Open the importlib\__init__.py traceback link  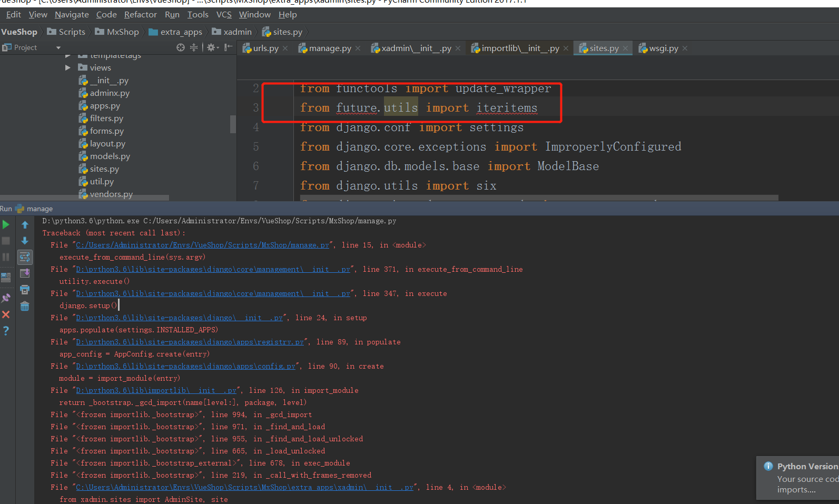tap(156, 390)
